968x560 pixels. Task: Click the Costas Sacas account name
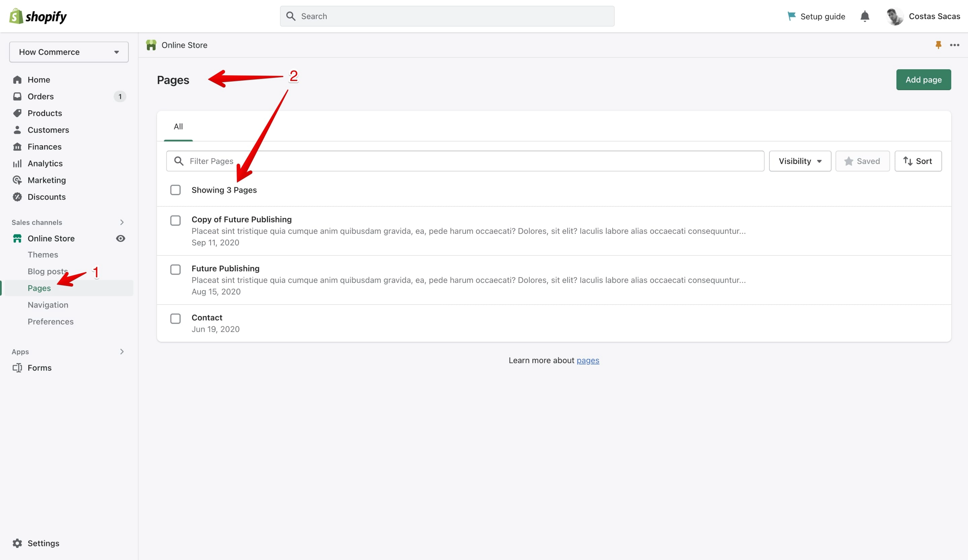[934, 16]
